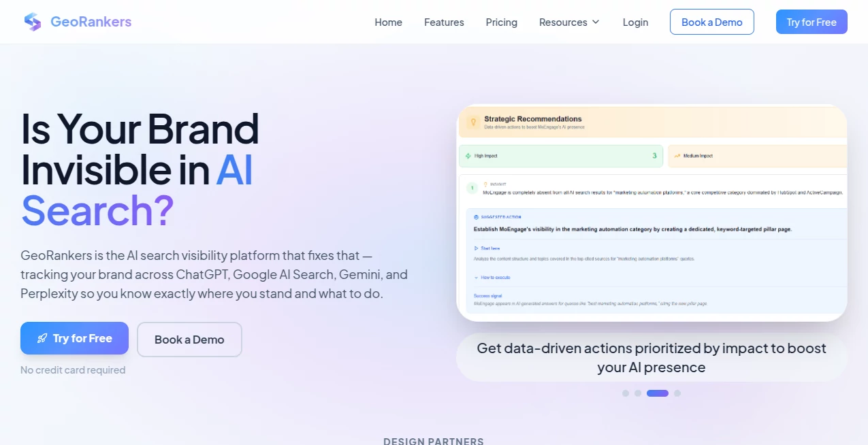This screenshot has width=868, height=445.
Task: Click the lightbulb icon beside Strategic Recommendations
Action: coord(473,122)
